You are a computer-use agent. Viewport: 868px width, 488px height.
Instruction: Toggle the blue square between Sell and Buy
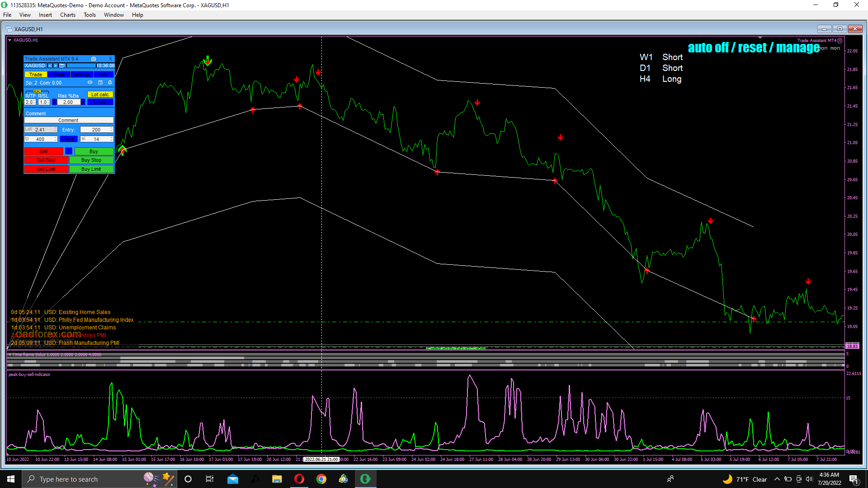pyautogui.click(x=69, y=151)
